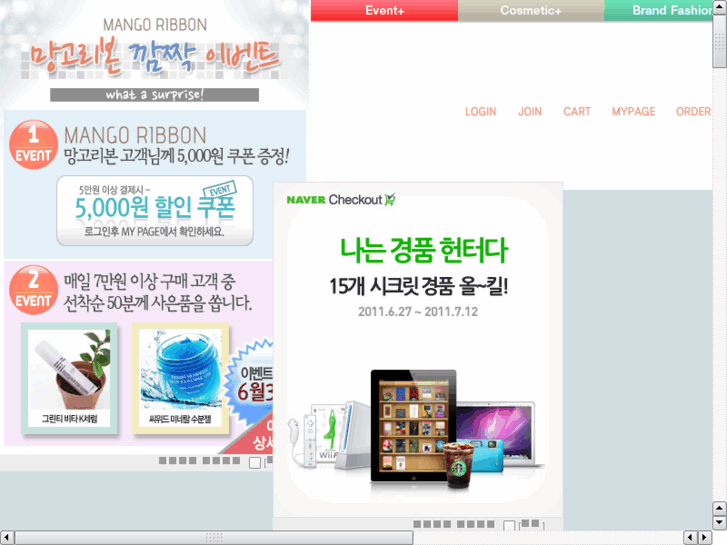Viewport: 727px width, 545px height.
Task: Open the CART link
Action: [x=577, y=111]
